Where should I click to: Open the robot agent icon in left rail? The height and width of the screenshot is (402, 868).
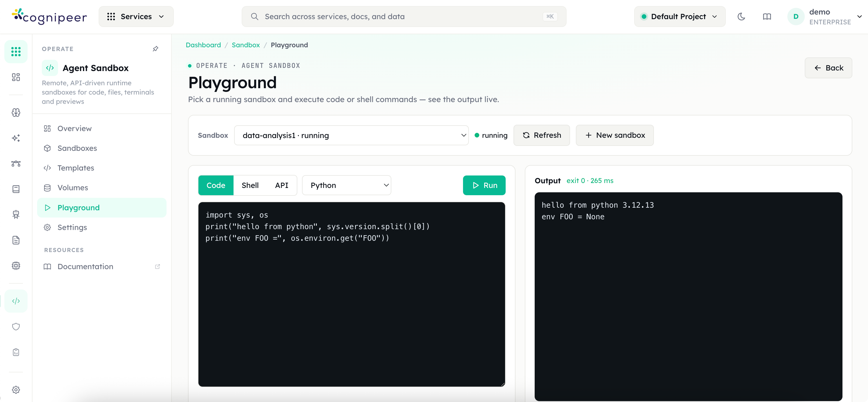pyautogui.click(x=16, y=215)
